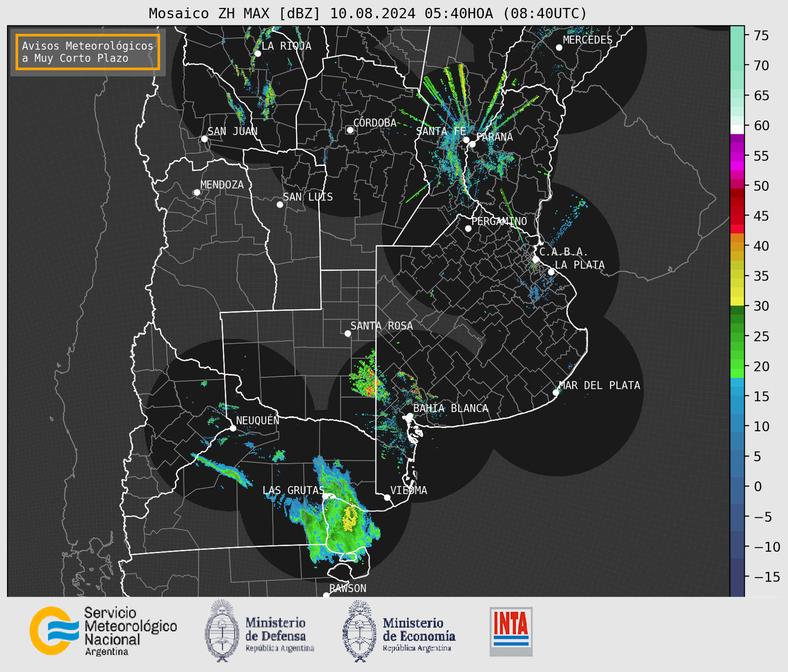Select the LAS GRUTAS city marker
The height and width of the screenshot is (672, 788).
(x=326, y=496)
